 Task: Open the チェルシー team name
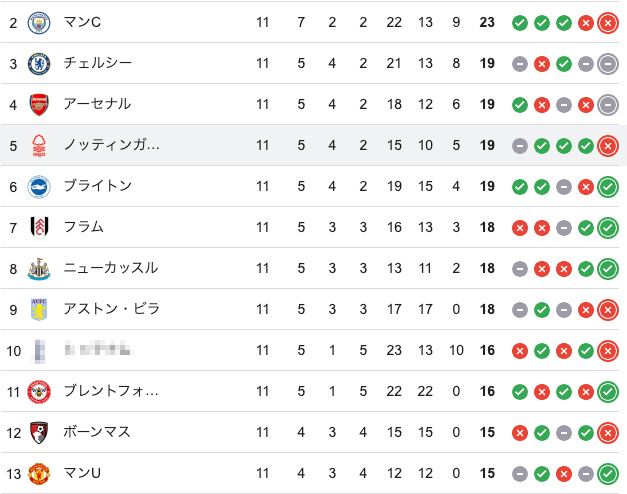[x=98, y=63]
